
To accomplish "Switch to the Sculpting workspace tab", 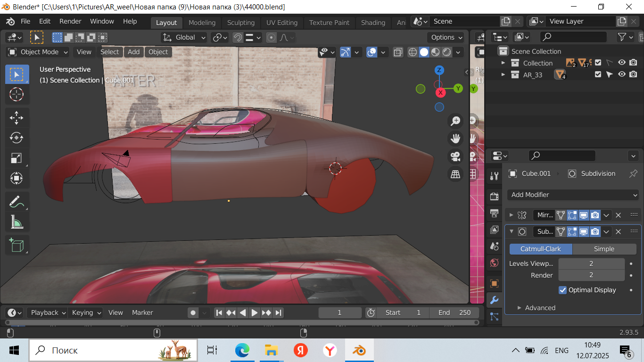I will pos(240,23).
